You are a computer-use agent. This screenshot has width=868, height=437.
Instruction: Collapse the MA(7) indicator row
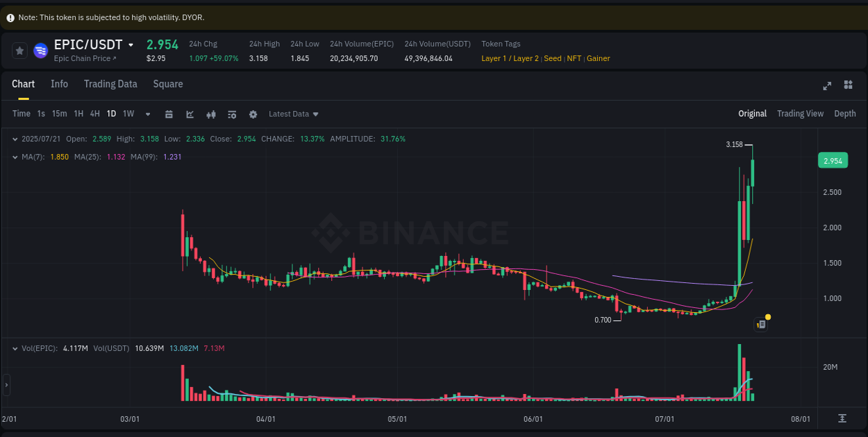tap(15, 157)
